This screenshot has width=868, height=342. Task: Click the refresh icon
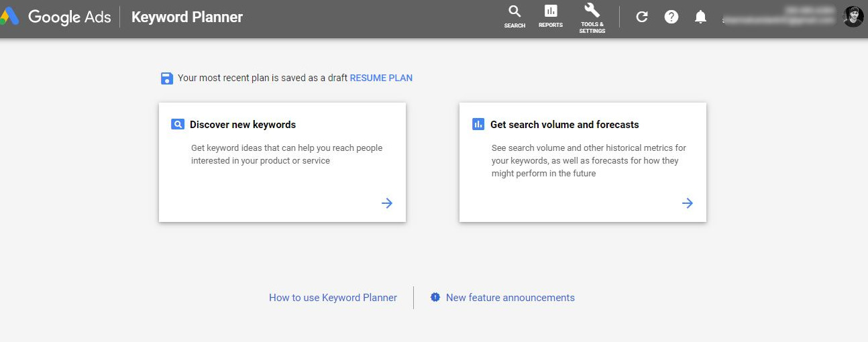tap(642, 17)
